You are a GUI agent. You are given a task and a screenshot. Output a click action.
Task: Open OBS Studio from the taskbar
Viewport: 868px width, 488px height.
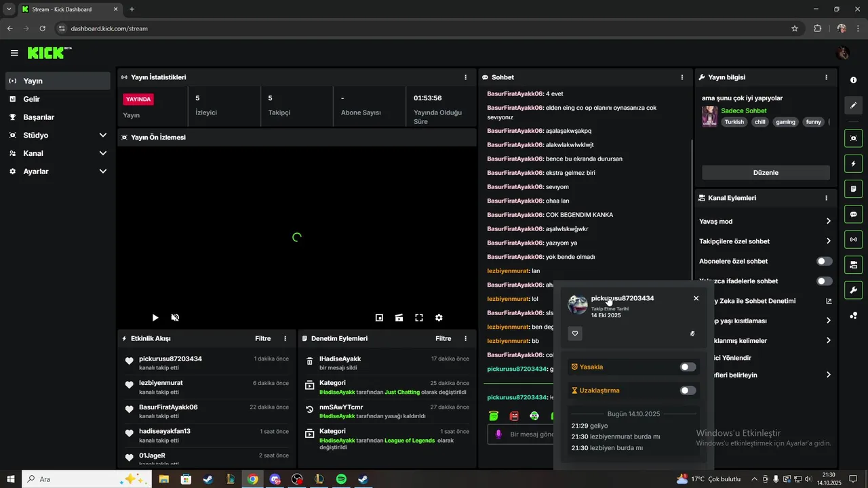point(297,479)
